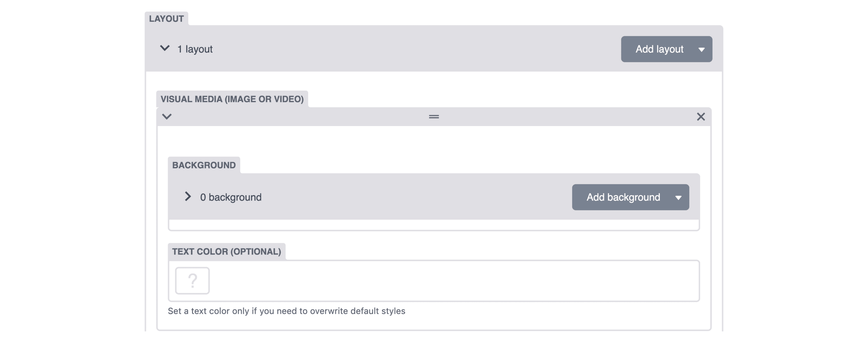The image size is (868, 343).
Task: Click the drag handle on Visual Media block
Action: tap(434, 117)
